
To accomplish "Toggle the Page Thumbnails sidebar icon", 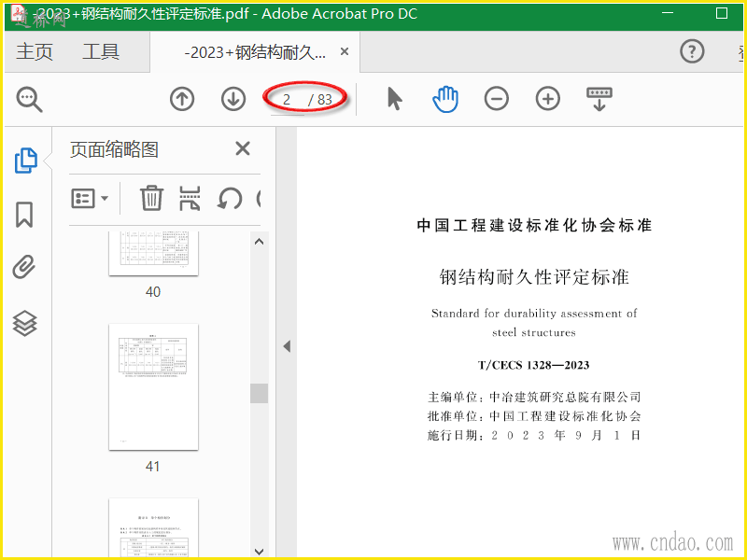I will point(26,161).
